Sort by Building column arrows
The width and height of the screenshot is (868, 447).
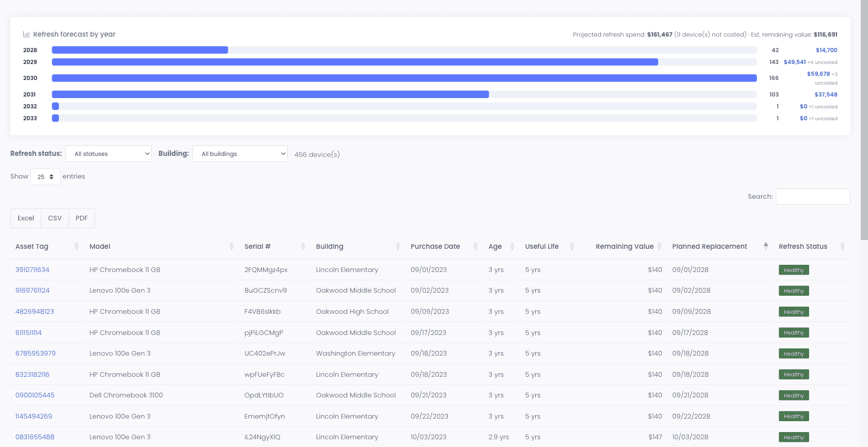click(398, 247)
